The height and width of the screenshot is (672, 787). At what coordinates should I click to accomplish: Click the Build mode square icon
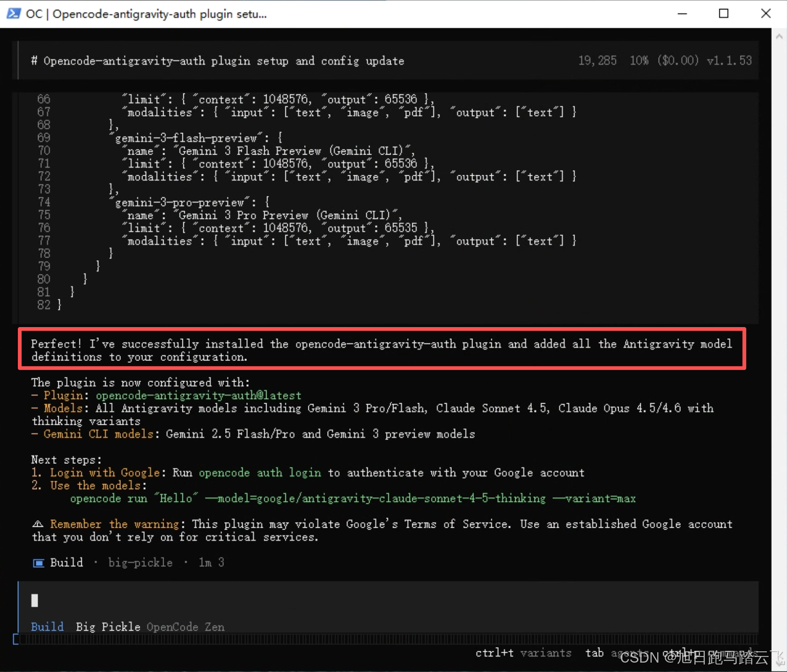(x=38, y=562)
